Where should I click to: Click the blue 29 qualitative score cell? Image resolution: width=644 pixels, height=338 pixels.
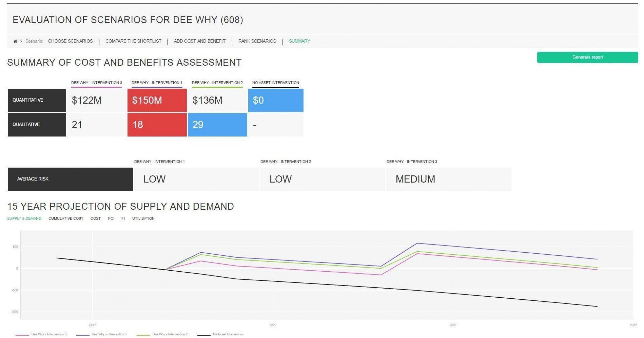point(217,125)
